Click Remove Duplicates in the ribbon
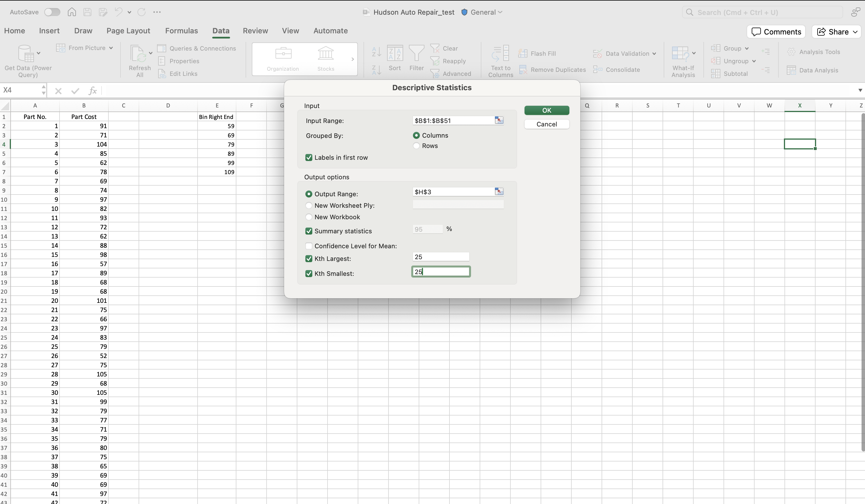Image resolution: width=865 pixels, height=504 pixels. click(553, 70)
